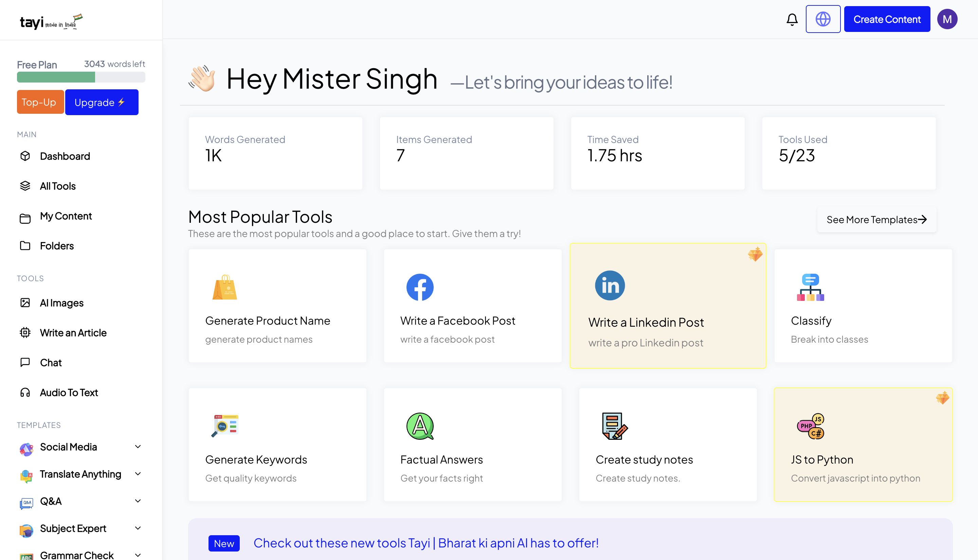Click the Classify hierarchy icon
978x560 pixels.
pos(810,287)
